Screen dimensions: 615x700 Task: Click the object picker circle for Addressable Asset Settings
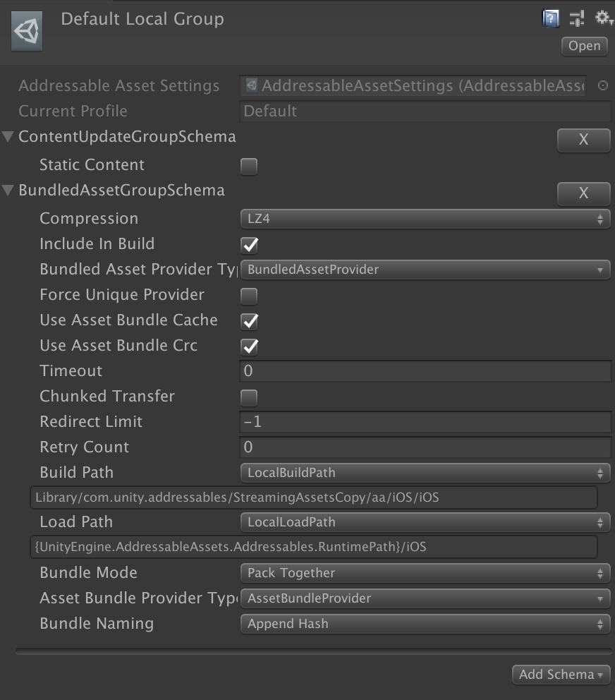[x=603, y=86]
